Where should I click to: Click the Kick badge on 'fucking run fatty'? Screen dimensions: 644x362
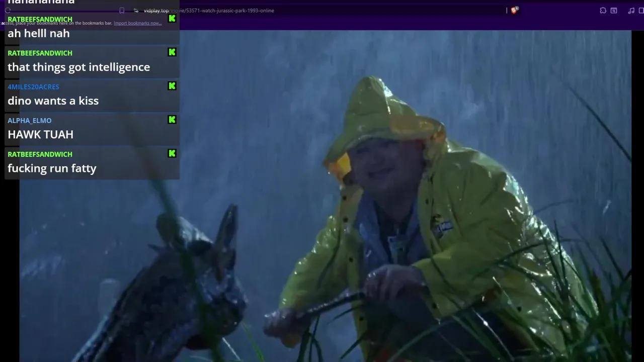coord(172,153)
